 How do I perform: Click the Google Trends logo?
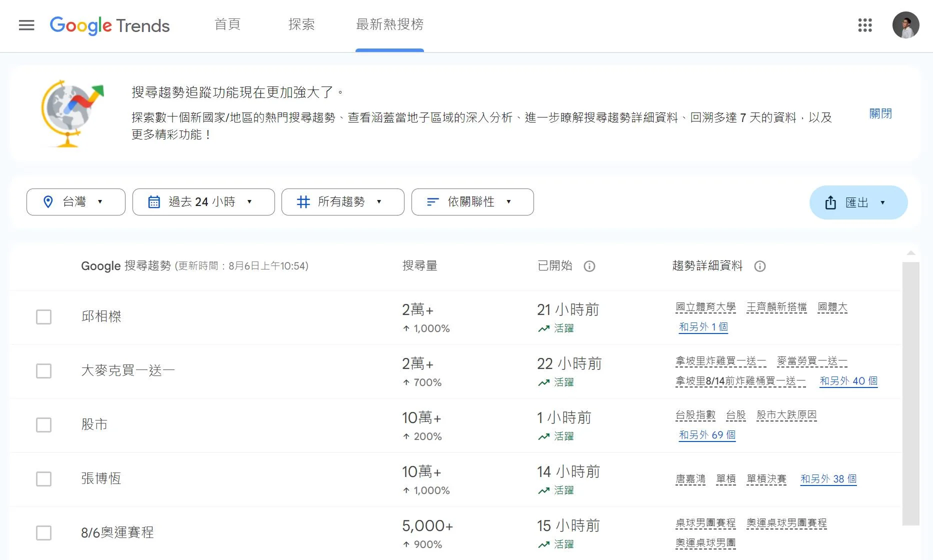tap(110, 25)
